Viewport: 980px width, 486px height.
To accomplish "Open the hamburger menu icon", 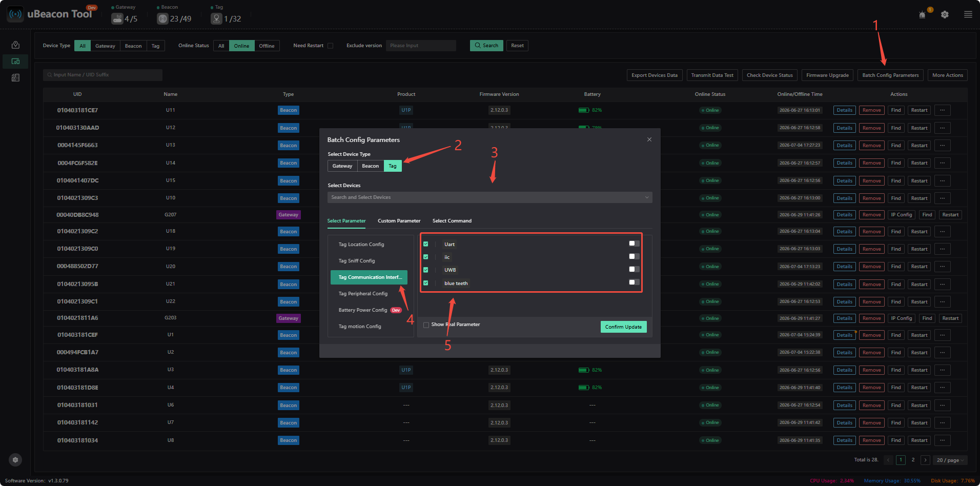I will coord(968,15).
